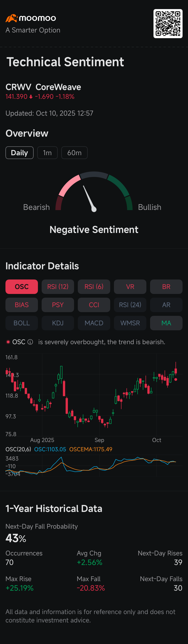Select the OSC indicator
188x644 pixels.
(22, 286)
